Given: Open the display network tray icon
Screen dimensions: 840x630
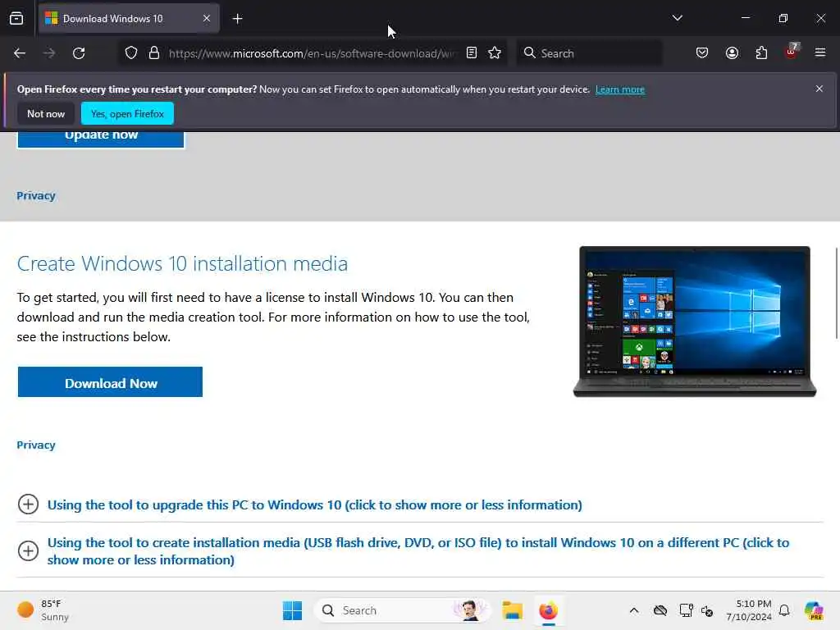Looking at the screenshot, I should (x=686, y=610).
